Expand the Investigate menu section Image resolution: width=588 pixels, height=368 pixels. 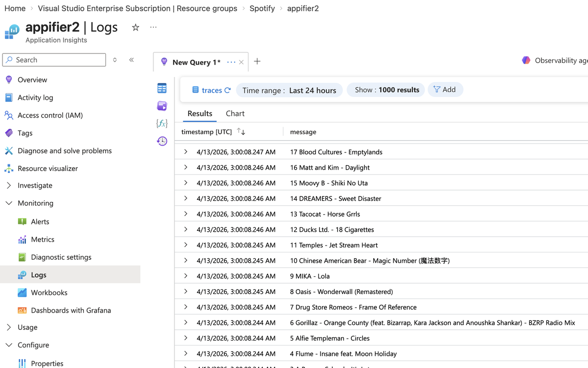pyautogui.click(x=9, y=186)
